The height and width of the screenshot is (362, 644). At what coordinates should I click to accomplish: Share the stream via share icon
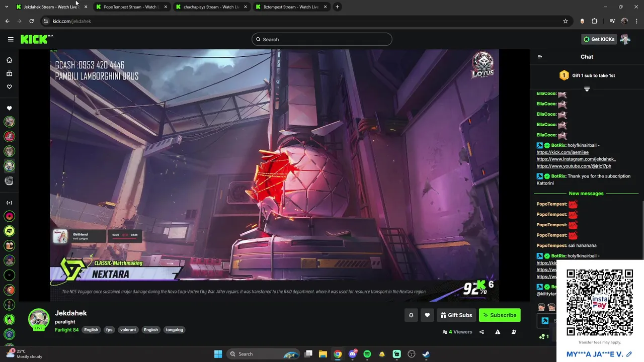click(x=481, y=332)
